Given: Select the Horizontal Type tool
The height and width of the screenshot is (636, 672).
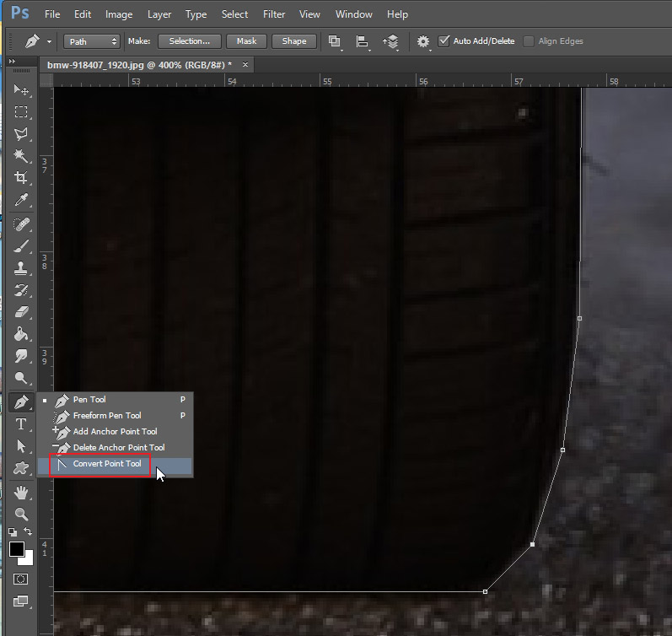Looking at the screenshot, I should point(21,424).
